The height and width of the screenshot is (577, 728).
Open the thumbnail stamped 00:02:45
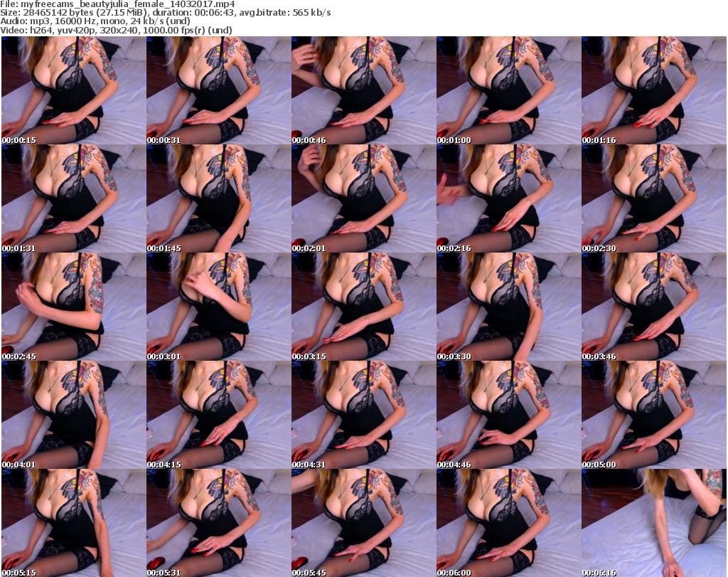tap(74, 307)
